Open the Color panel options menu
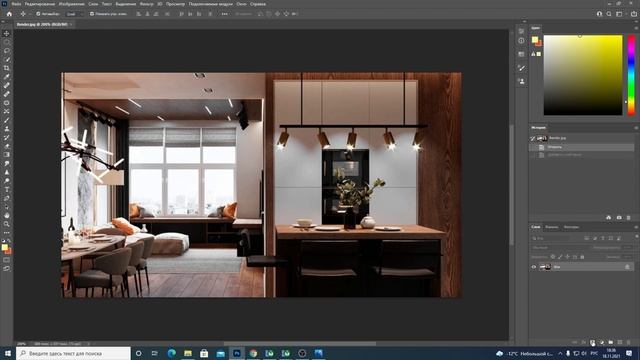The width and height of the screenshot is (640, 360). [636, 28]
